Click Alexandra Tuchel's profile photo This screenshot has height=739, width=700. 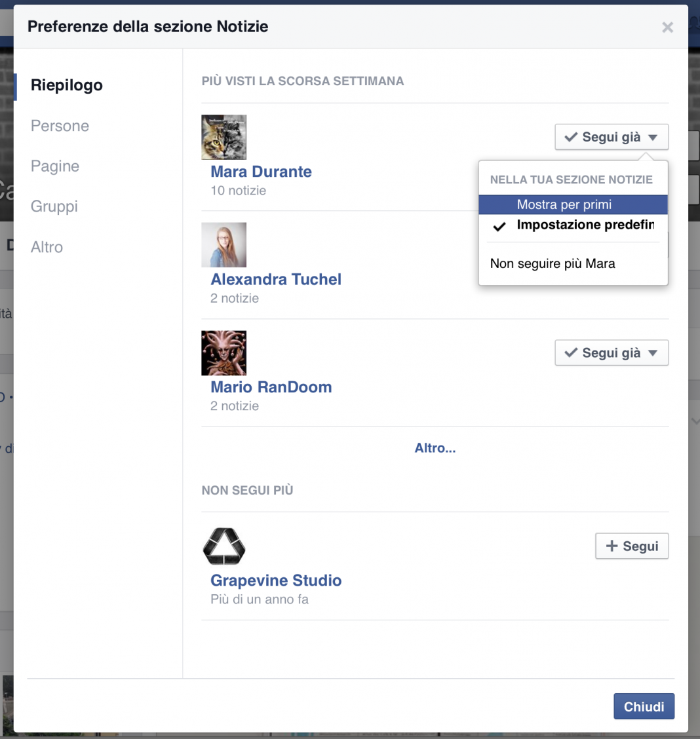pos(224,245)
